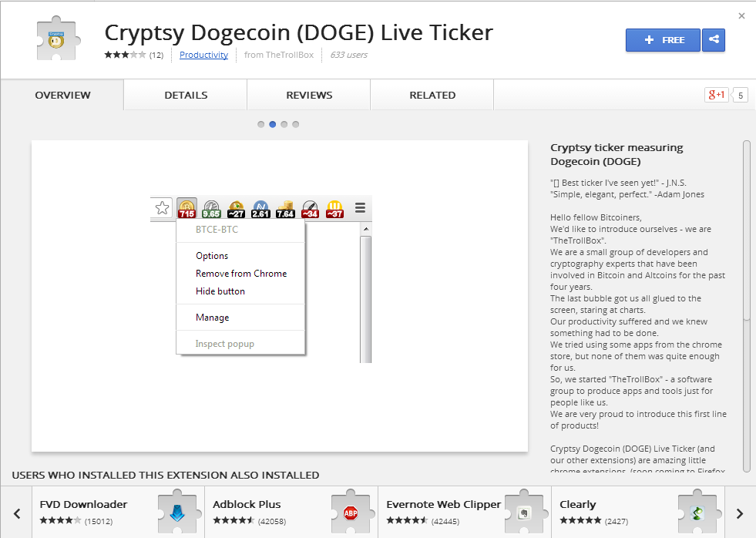Select the fourth screenshot carousel dot

(296, 124)
